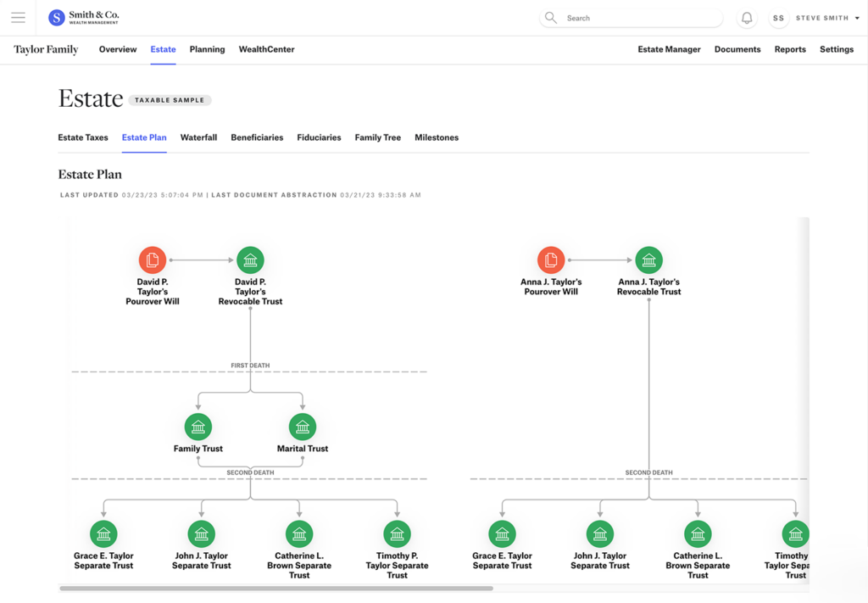Viewport: 868px width, 603px height.
Task: Go to the Family Tree tab
Action: tap(377, 137)
